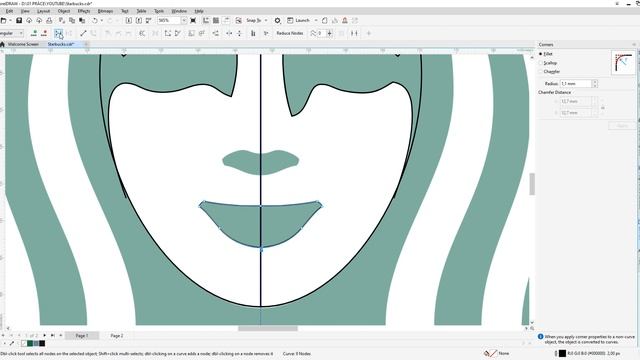Click the Paste icon in the standard toolbar
640x360 pixels.
(x=82, y=20)
